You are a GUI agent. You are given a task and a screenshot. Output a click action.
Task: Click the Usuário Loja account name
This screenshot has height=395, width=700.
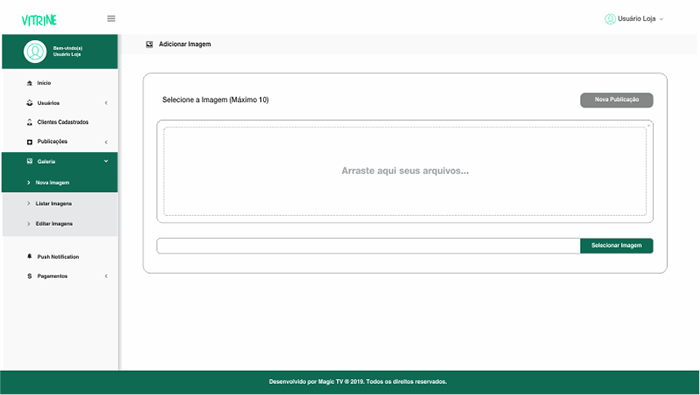pyautogui.click(x=637, y=19)
